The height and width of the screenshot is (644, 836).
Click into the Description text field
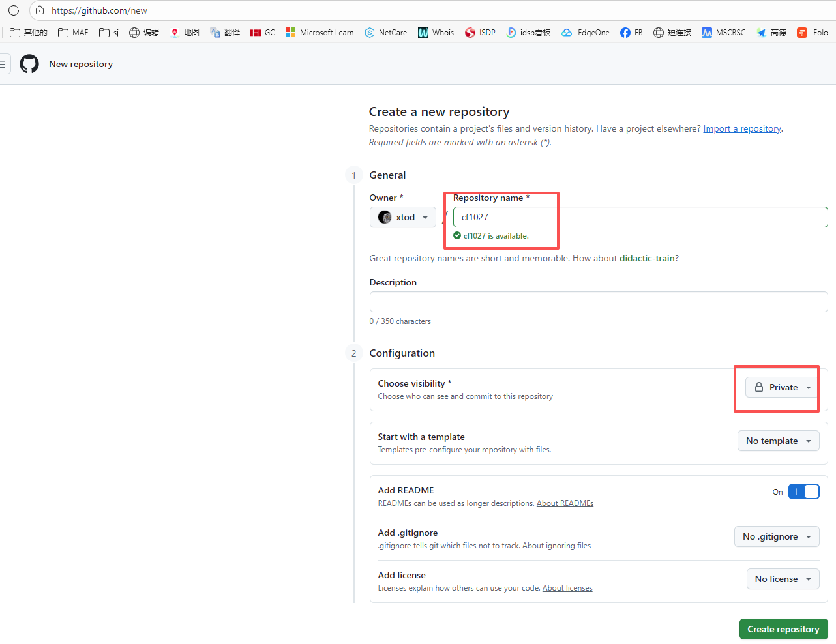598,302
